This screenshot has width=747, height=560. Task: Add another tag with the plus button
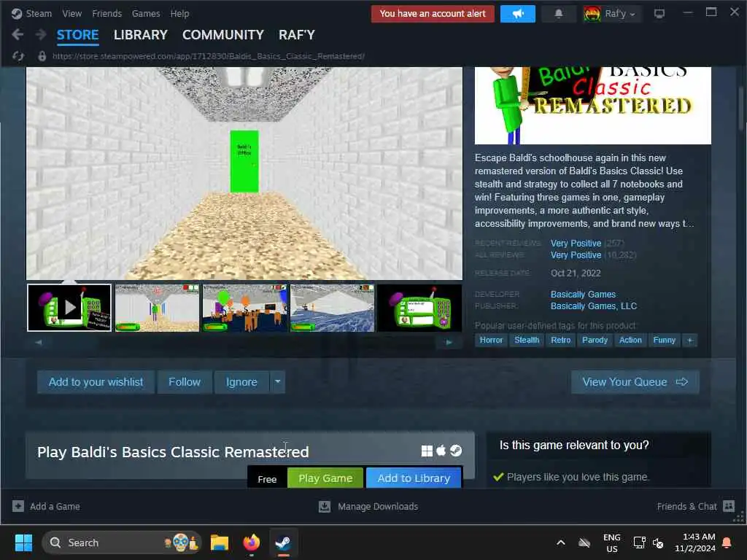click(690, 340)
